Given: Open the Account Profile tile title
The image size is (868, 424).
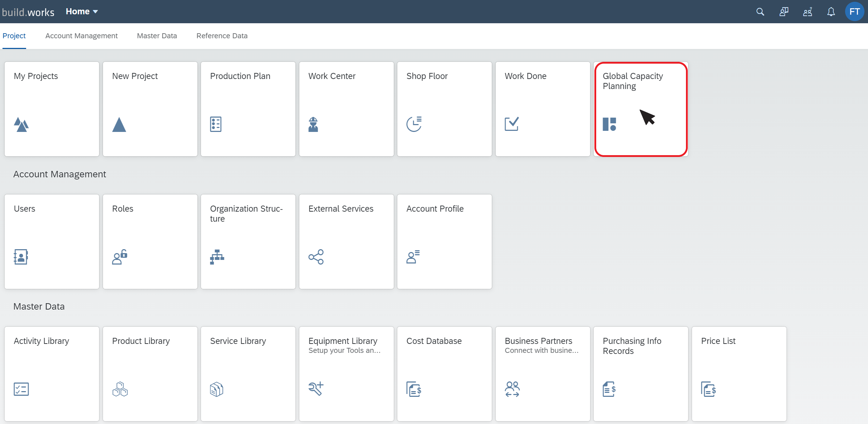Looking at the screenshot, I should tap(435, 209).
